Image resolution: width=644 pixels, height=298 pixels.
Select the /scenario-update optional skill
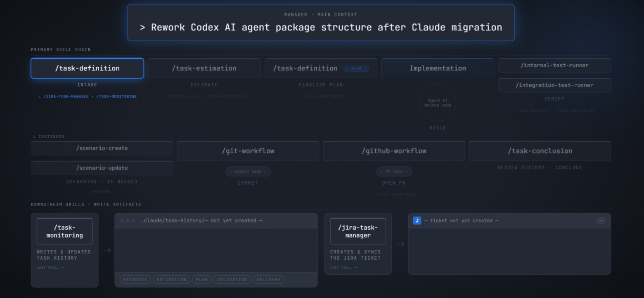point(102,168)
